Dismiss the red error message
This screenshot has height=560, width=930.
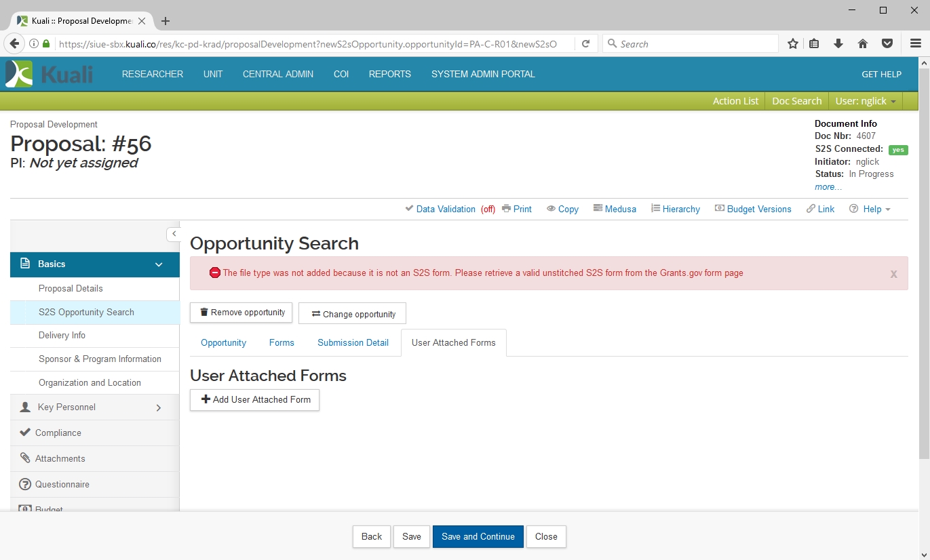point(893,274)
